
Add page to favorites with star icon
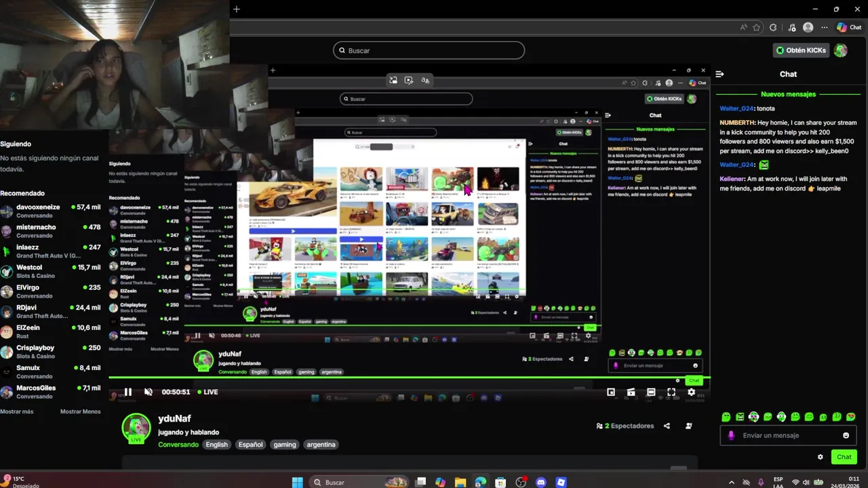pyautogui.click(x=757, y=28)
